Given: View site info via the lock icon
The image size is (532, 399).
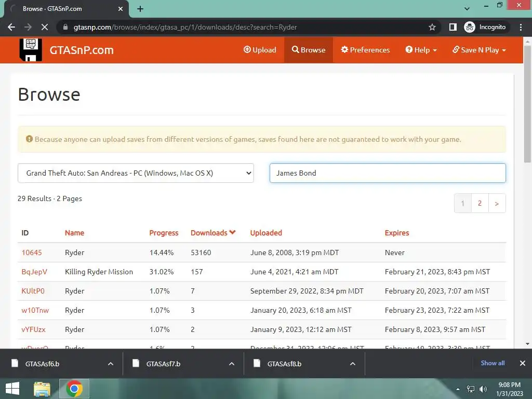Looking at the screenshot, I should [x=65, y=27].
